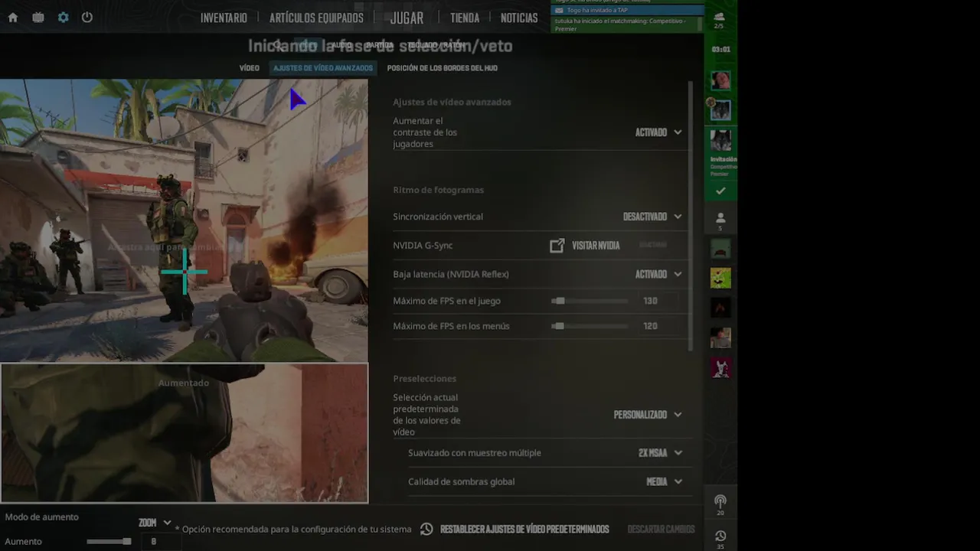Select the face photo friend avatar

point(720,337)
